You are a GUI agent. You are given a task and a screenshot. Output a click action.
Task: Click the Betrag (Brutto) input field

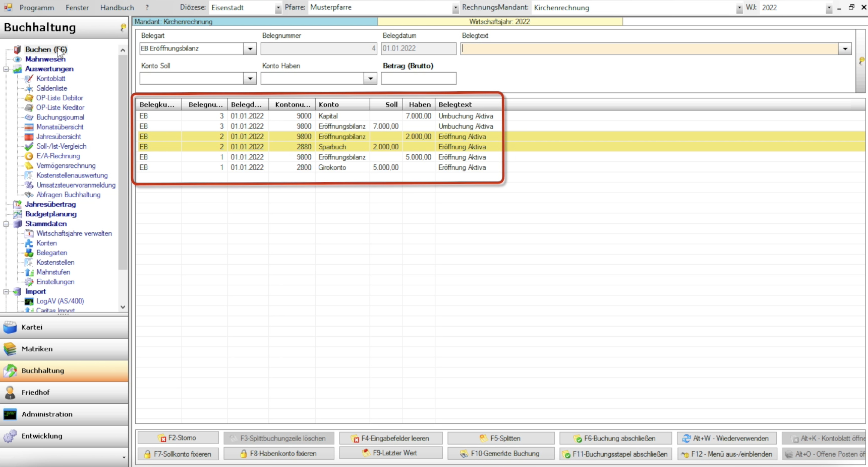(419, 78)
